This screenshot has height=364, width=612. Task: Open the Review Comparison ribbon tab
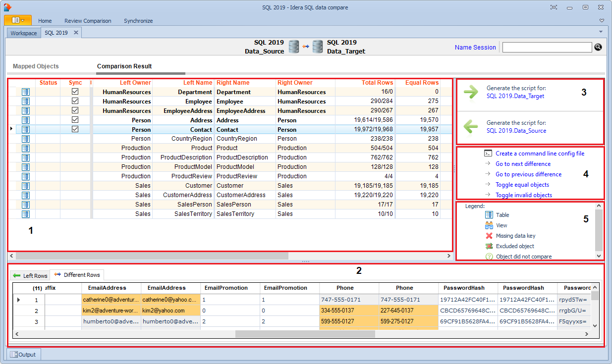click(x=88, y=21)
